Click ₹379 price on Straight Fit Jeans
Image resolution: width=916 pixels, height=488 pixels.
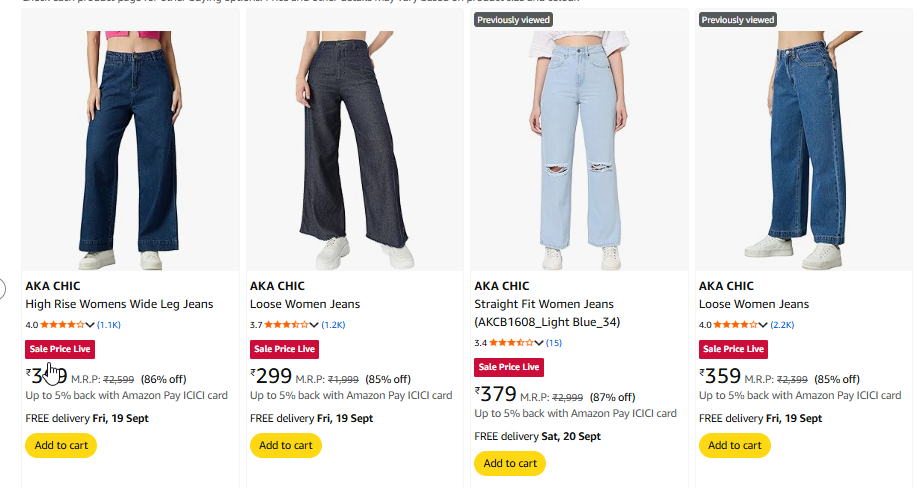(x=496, y=394)
